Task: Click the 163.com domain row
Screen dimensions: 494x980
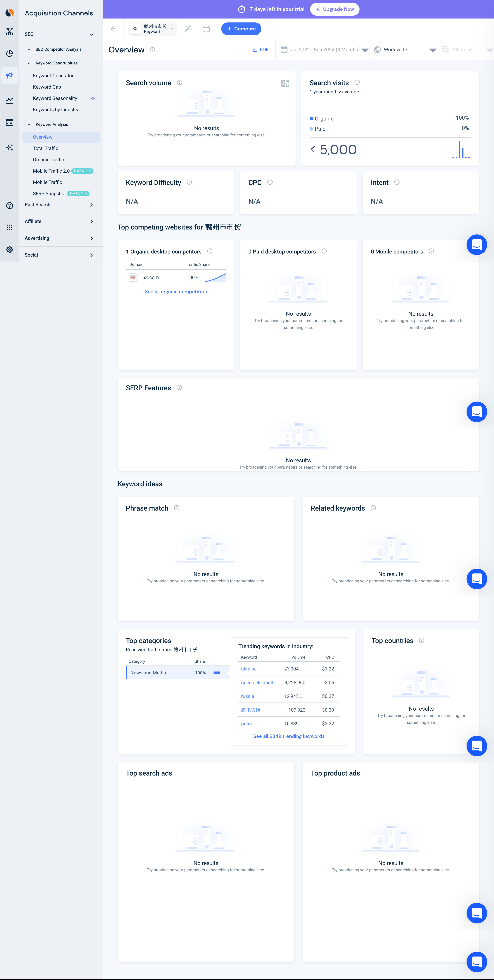Action: coord(176,277)
